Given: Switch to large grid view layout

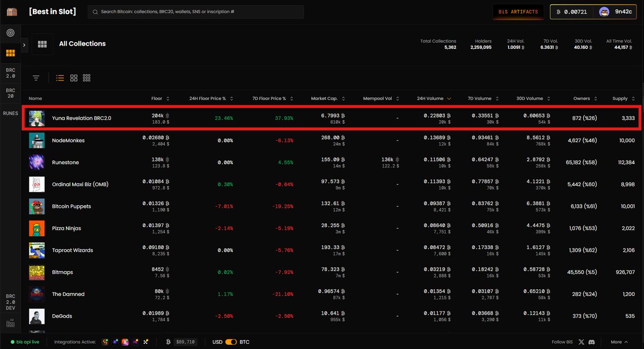Looking at the screenshot, I should (x=74, y=78).
